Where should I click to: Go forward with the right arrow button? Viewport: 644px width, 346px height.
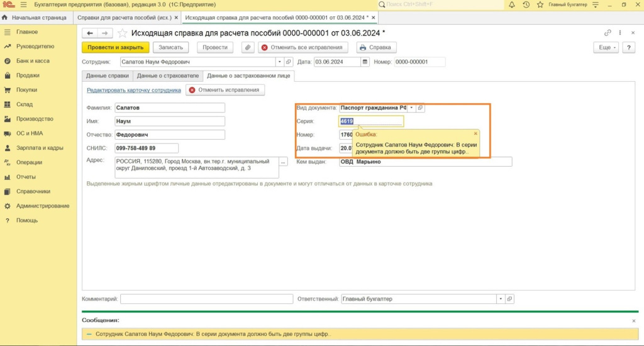point(105,33)
